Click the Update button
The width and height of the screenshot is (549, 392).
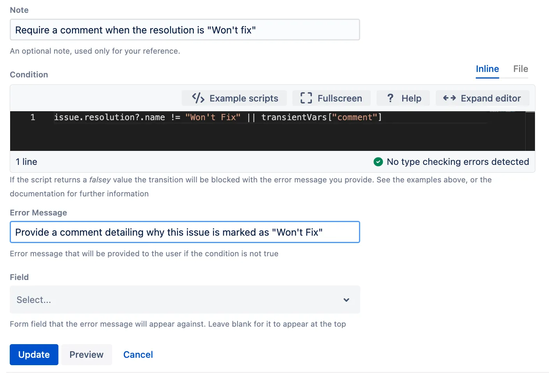click(34, 355)
